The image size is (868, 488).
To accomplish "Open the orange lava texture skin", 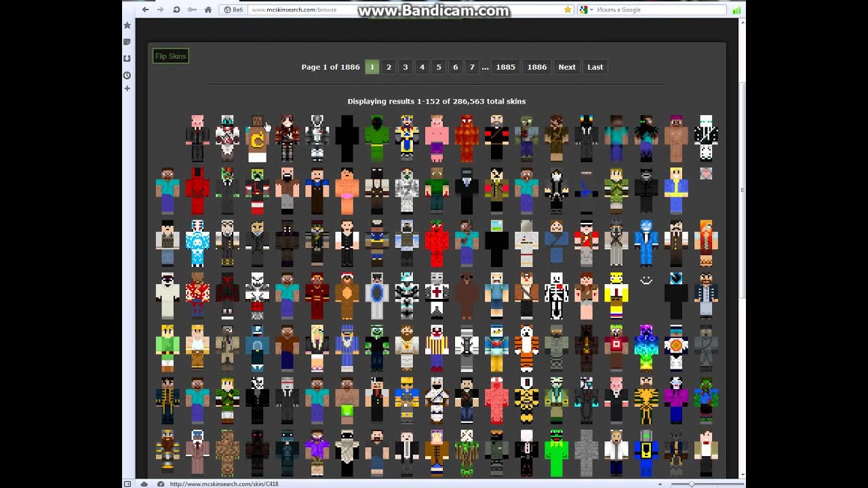I will pyautogui.click(x=467, y=139).
